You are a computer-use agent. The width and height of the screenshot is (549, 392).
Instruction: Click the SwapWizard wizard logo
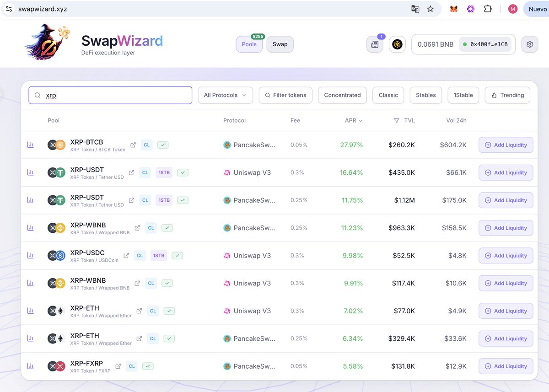pyautogui.click(x=47, y=42)
